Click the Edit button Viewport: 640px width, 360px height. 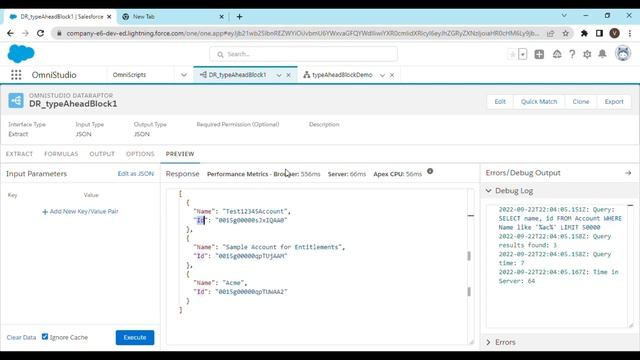tap(500, 102)
